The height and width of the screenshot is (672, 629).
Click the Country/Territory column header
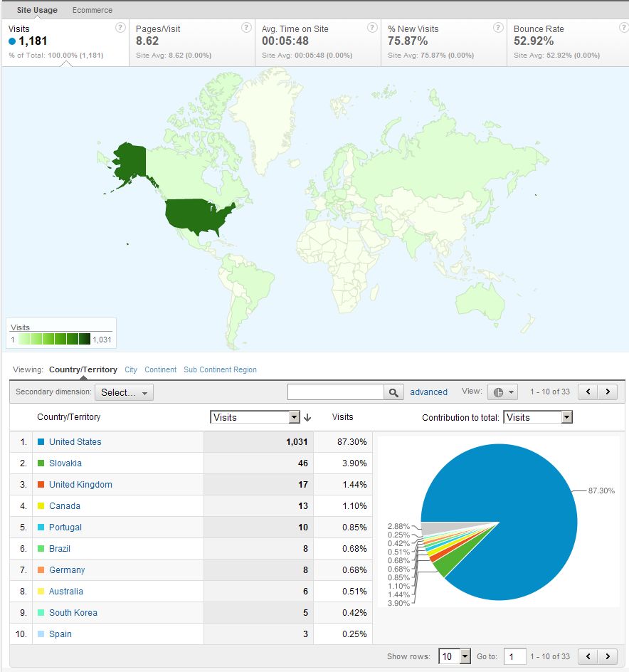click(x=68, y=417)
